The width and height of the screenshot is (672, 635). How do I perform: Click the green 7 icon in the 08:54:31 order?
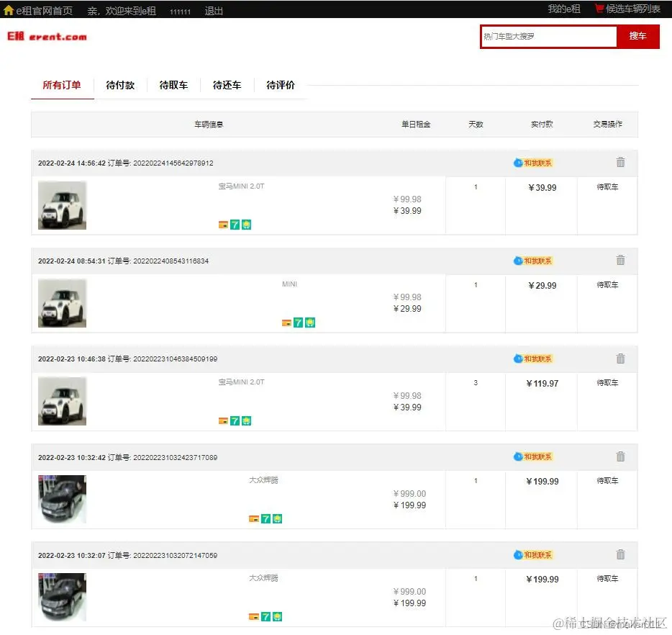[299, 323]
